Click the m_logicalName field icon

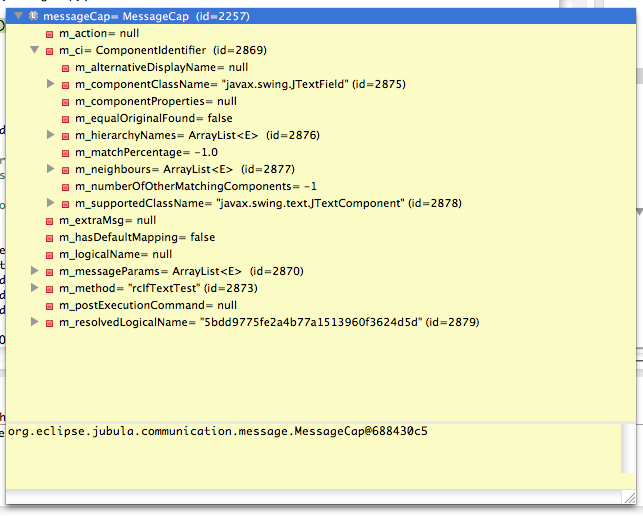coord(50,256)
